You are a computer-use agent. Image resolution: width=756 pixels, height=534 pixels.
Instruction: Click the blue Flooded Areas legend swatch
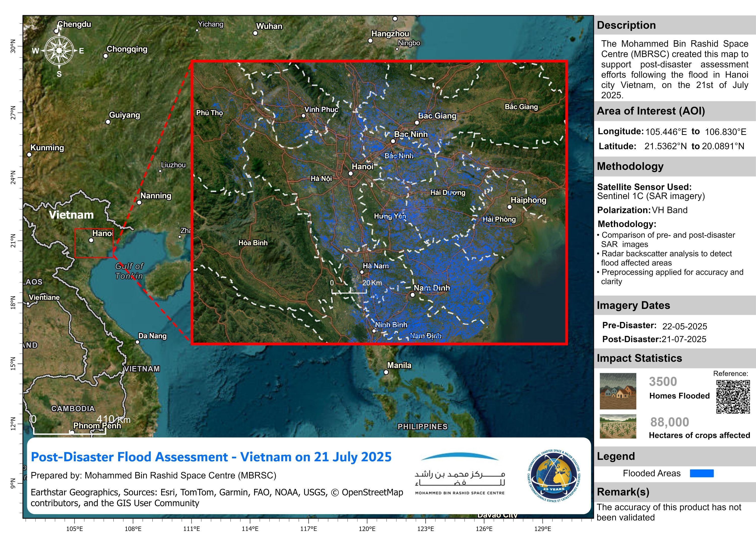tap(702, 474)
